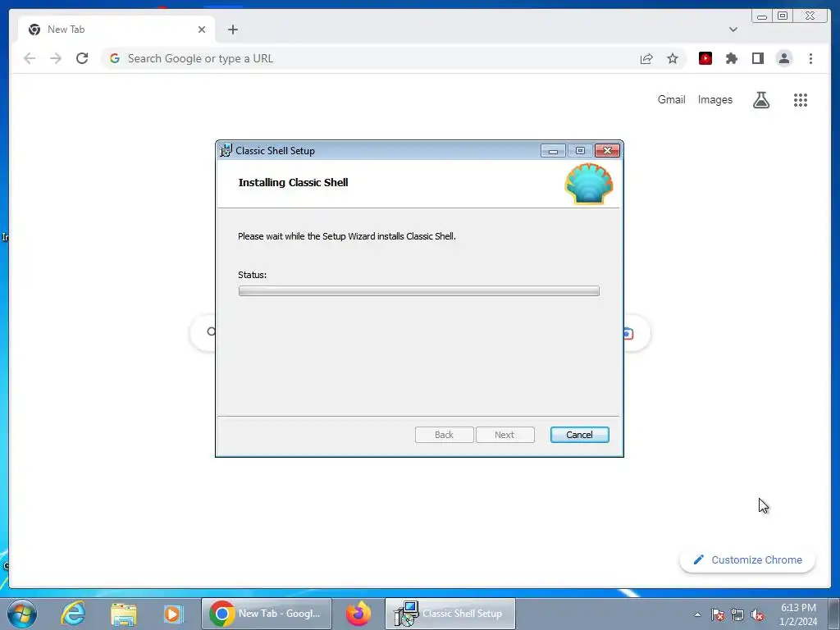Close the New Tab tab in Chrome

pyautogui.click(x=202, y=30)
